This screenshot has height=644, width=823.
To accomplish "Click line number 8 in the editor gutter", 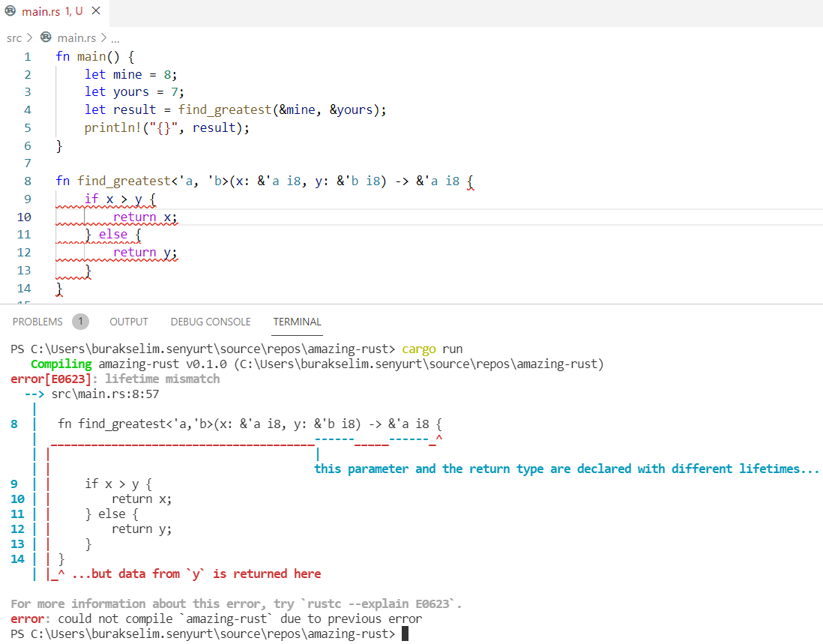I will pos(28,181).
